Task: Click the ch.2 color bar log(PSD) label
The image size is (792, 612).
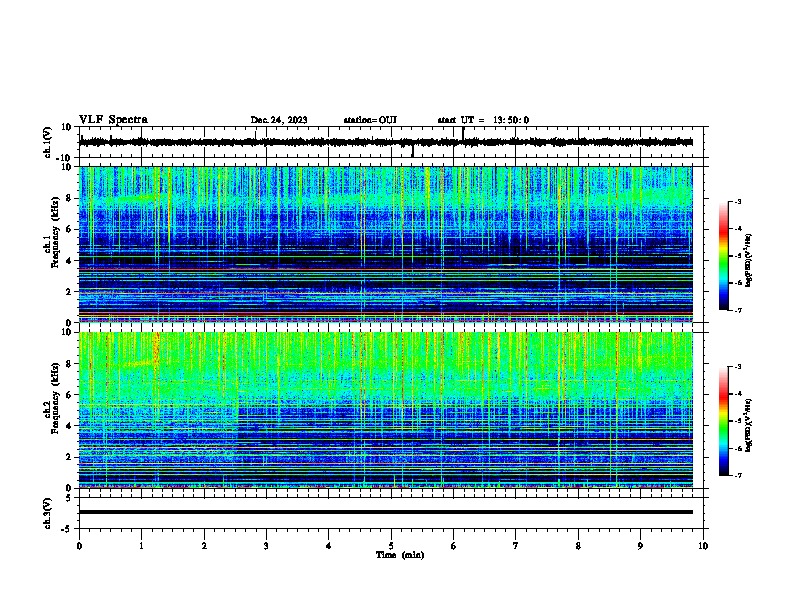Action: (x=749, y=426)
